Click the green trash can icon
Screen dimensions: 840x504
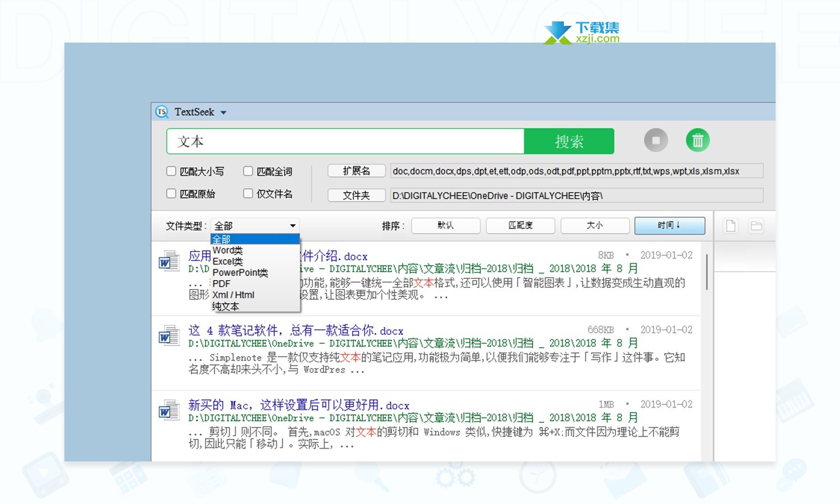[698, 140]
